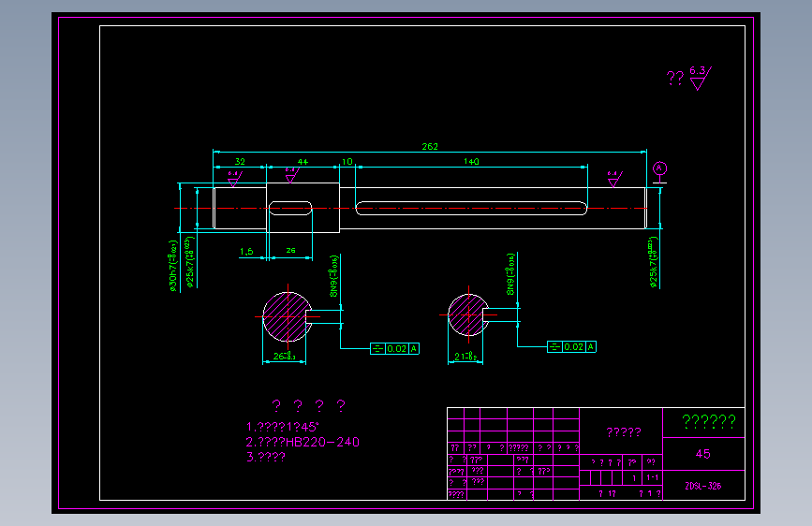Click the 8N9 label above left section
The width and height of the screenshot is (812, 526).
pos(334,276)
